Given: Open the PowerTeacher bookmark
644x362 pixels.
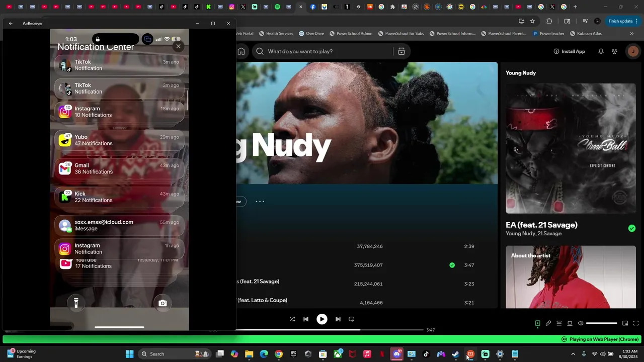Looking at the screenshot, I should pos(548,34).
